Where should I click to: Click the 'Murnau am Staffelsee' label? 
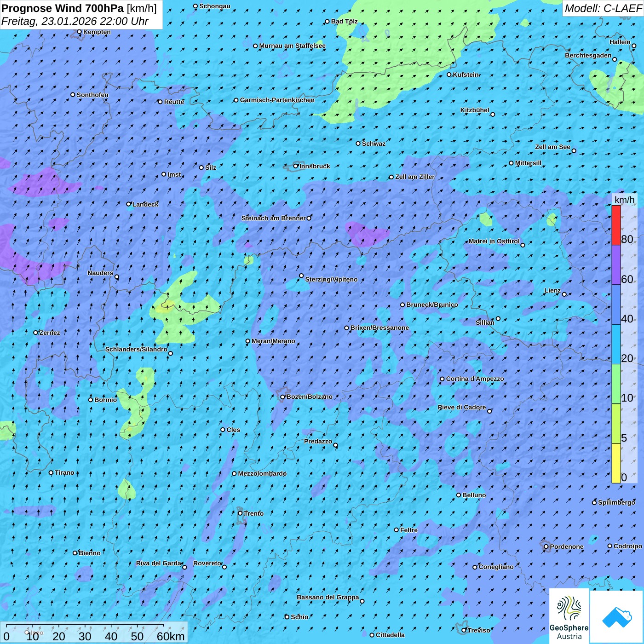click(292, 46)
